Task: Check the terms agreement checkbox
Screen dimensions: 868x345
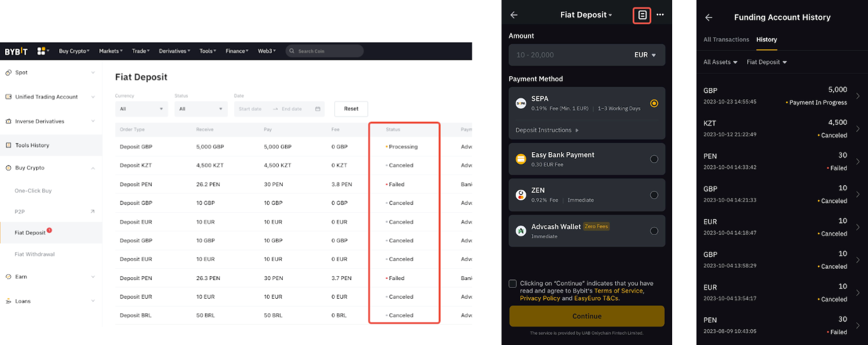Action: tap(512, 283)
